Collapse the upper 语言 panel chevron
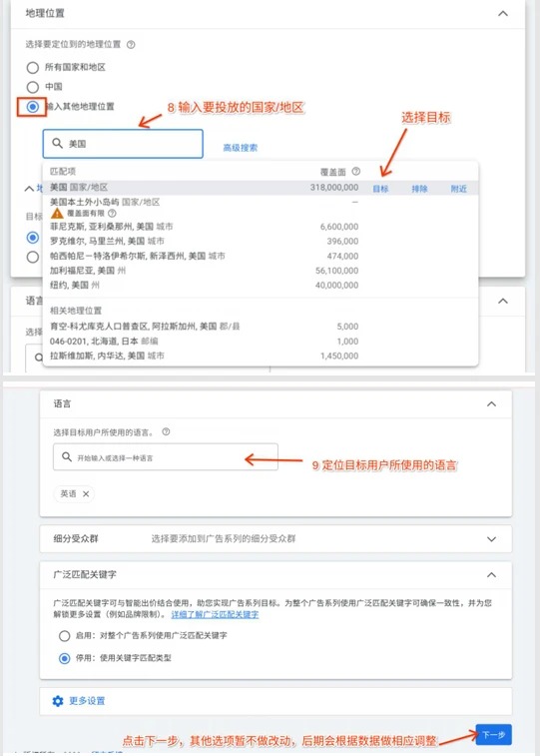Image resolution: width=540 pixels, height=756 pixels. pos(502,301)
